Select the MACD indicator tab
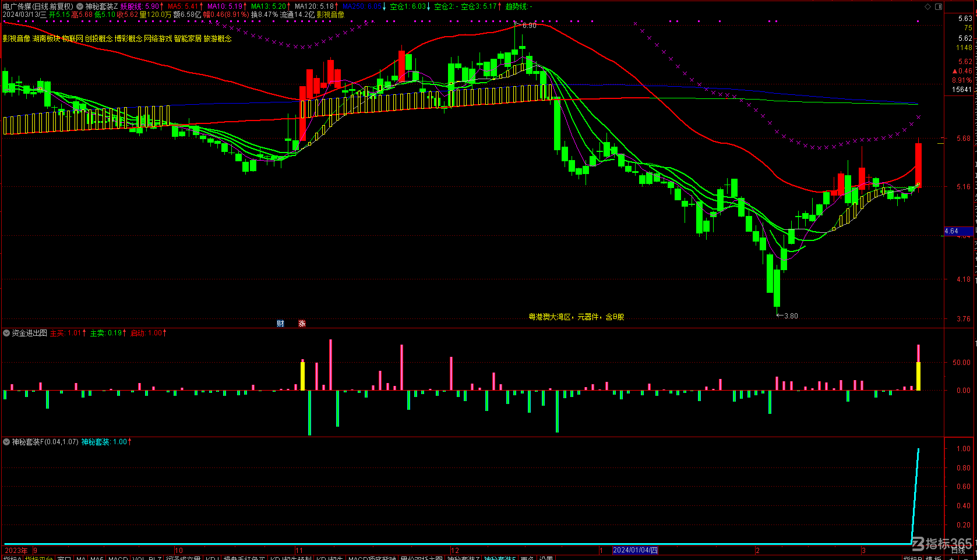Screen dimensions: 977x560 pos(118,558)
